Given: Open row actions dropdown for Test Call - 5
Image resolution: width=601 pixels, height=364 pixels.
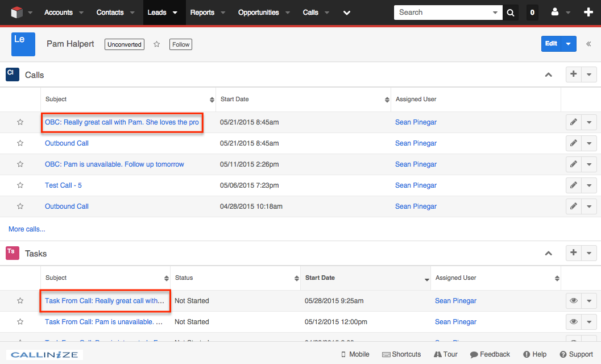Looking at the screenshot, I should [x=589, y=185].
